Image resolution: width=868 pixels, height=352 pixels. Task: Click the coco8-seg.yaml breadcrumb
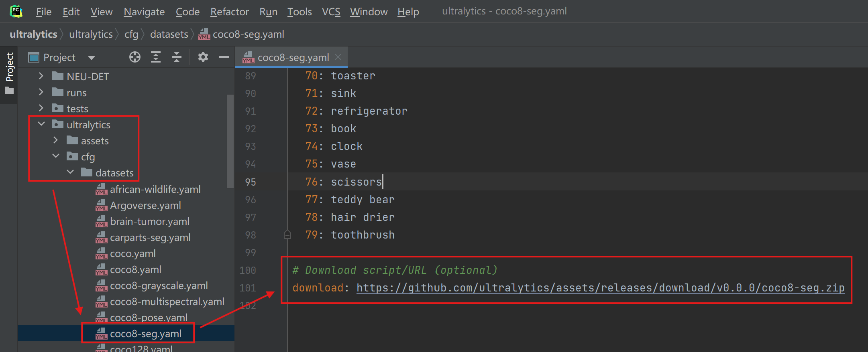[241, 34]
